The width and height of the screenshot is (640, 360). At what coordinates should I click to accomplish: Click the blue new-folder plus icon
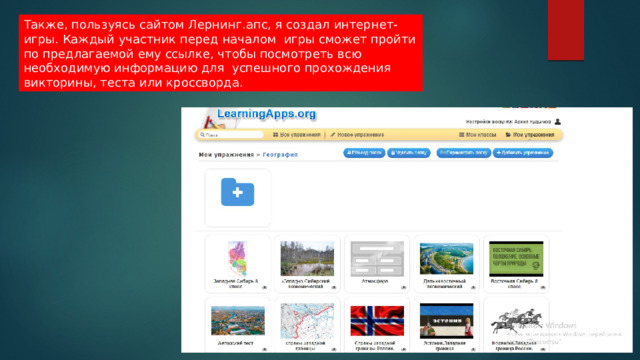(x=238, y=192)
